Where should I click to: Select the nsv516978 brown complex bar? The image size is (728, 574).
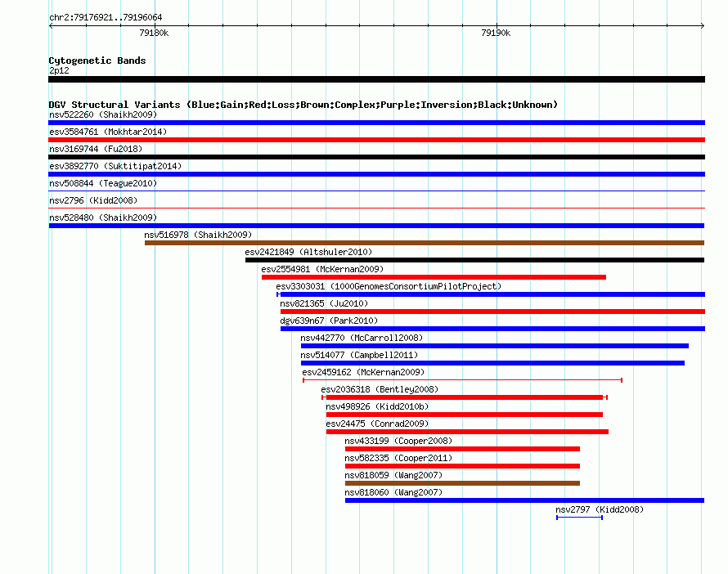[x=425, y=243]
